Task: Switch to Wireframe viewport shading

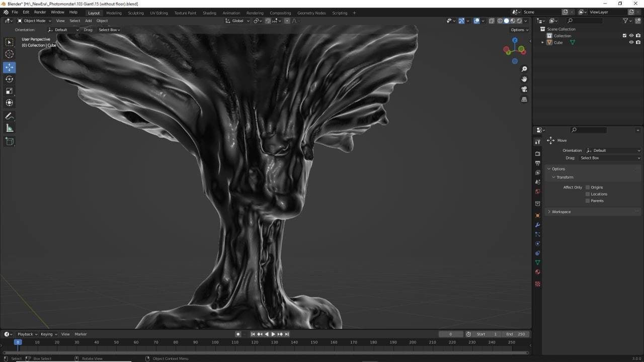Action: pos(500,21)
